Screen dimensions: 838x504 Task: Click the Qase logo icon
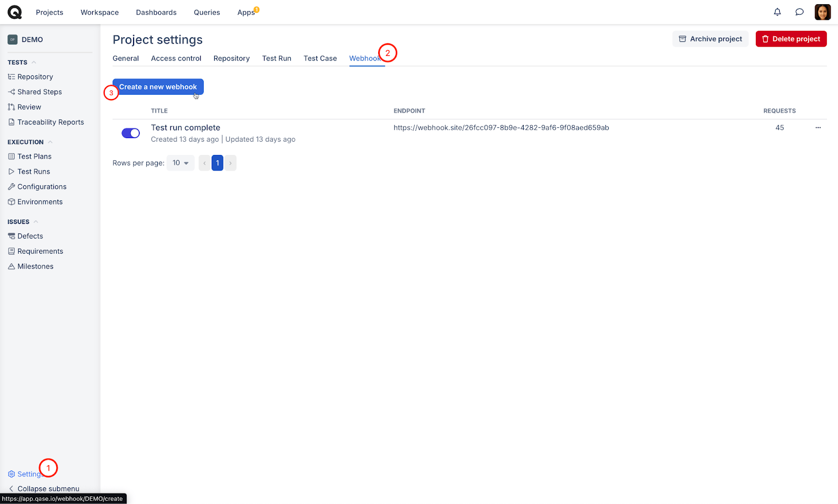coord(15,12)
